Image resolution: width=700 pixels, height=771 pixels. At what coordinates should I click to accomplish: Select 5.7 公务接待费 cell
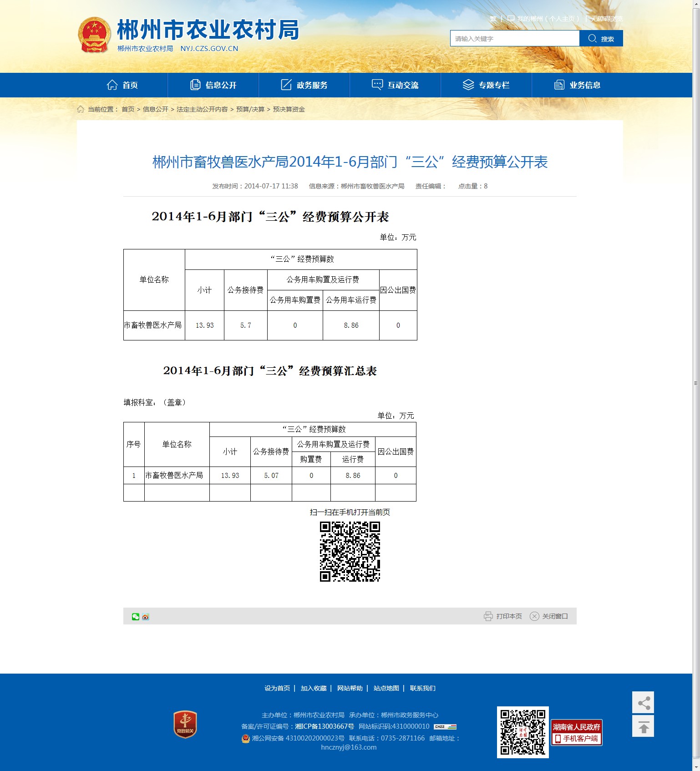(246, 325)
